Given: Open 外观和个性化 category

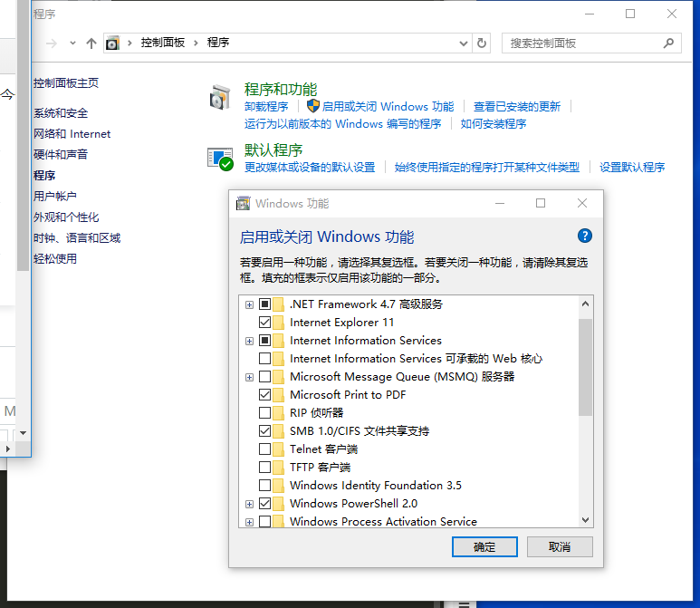Looking at the screenshot, I should [66, 217].
